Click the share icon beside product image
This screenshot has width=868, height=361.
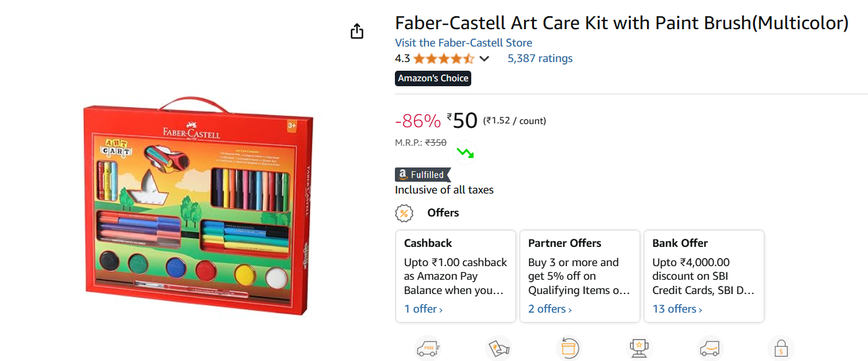pyautogui.click(x=357, y=31)
